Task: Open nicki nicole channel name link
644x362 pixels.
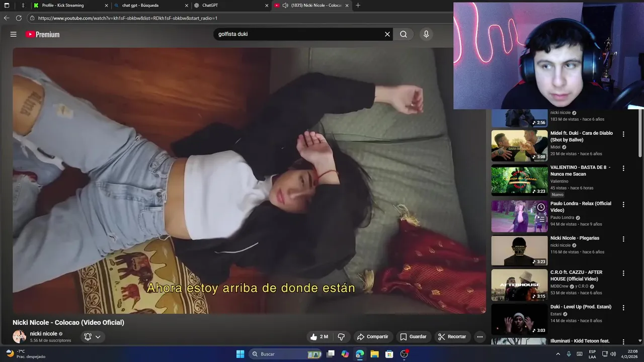Action: 44,334
